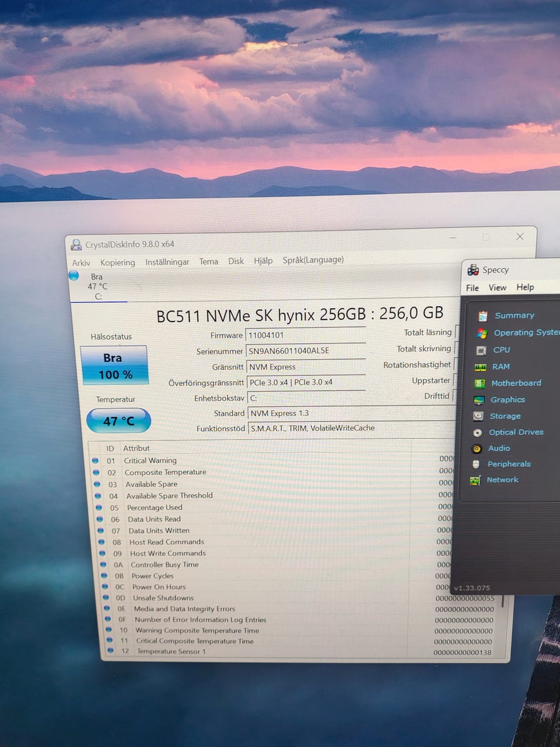Open the Arkiv menu in CrystalDiskInfo
This screenshot has height=747, width=560.
click(x=81, y=263)
